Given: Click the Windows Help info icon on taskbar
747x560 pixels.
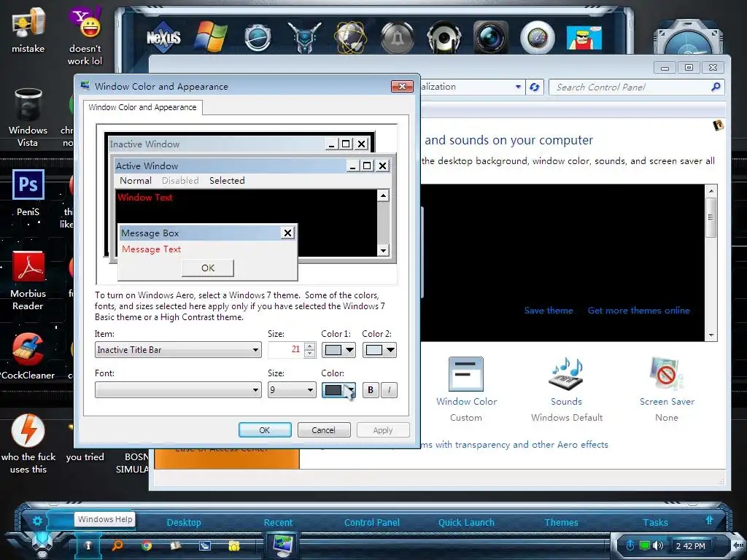Looking at the screenshot, I should (x=88, y=545).
